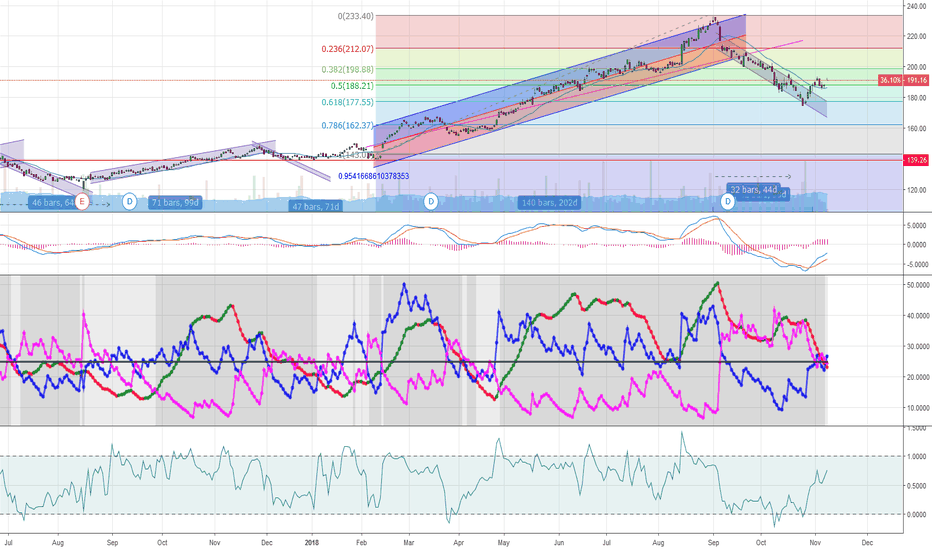
Task: Click the D dividend marker beside 71 bars, 99d
Action: 130,202
